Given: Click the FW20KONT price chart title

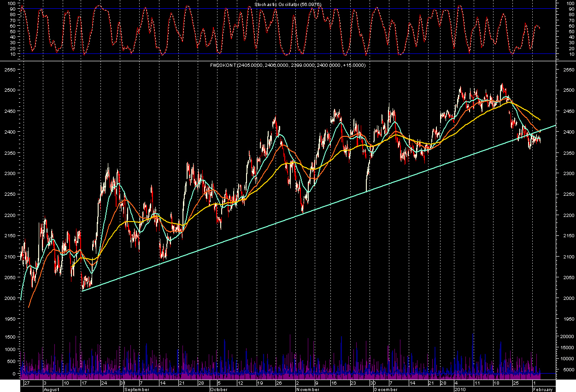Looking at the screenshot, I should tap(288, 65).
